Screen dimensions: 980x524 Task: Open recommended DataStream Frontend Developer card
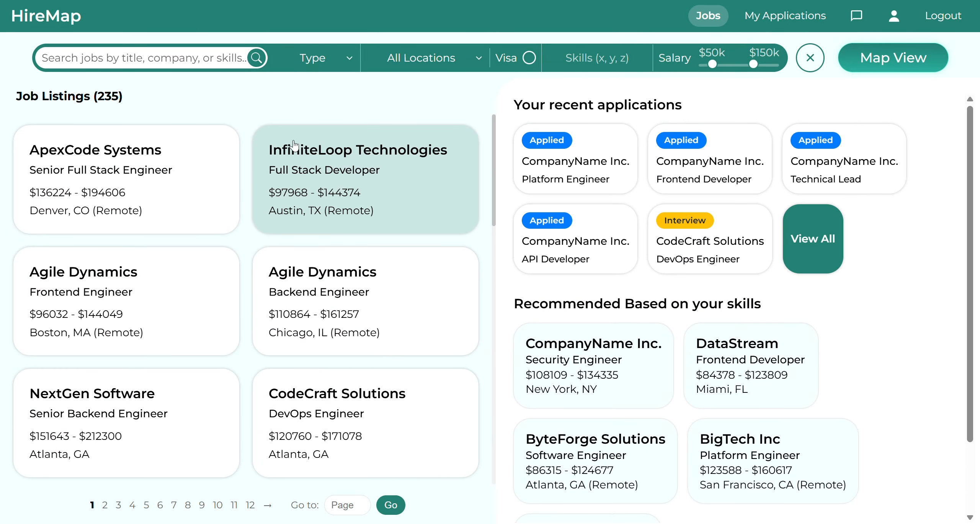coord(751,366)
